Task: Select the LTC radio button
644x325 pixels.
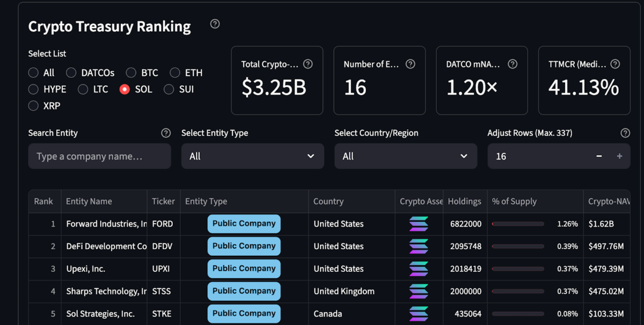Action: point(83,89)
